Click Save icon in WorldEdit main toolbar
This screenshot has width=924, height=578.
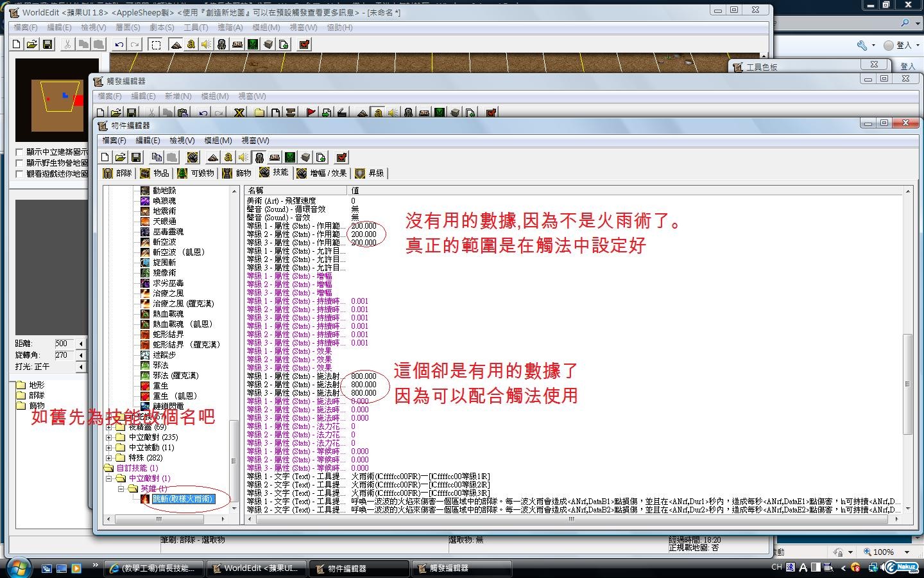(47, 44)
